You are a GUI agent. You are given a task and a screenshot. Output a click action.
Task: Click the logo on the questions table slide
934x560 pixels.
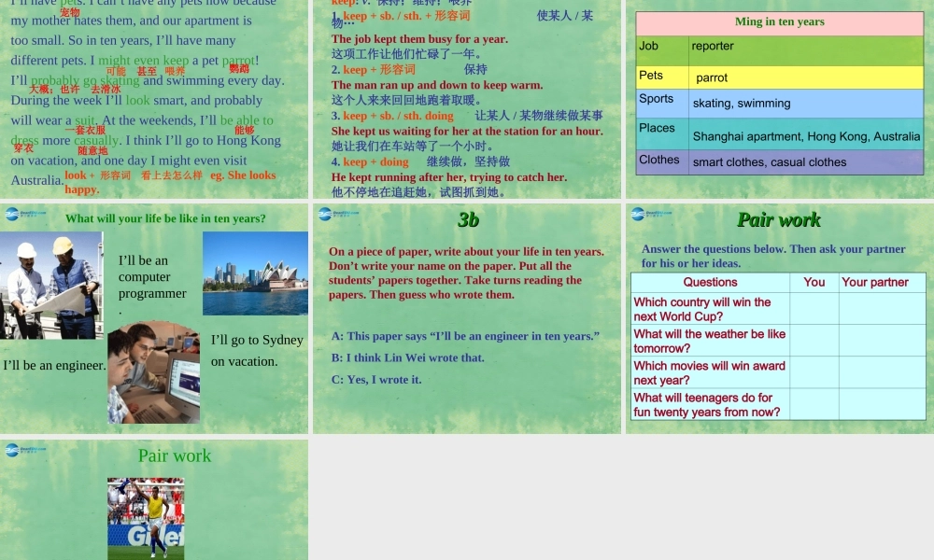639,214
